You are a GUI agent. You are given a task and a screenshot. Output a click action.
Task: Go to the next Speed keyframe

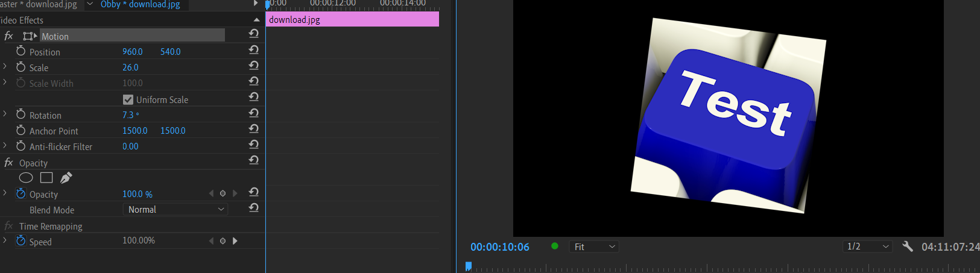[x=235, y=241]
